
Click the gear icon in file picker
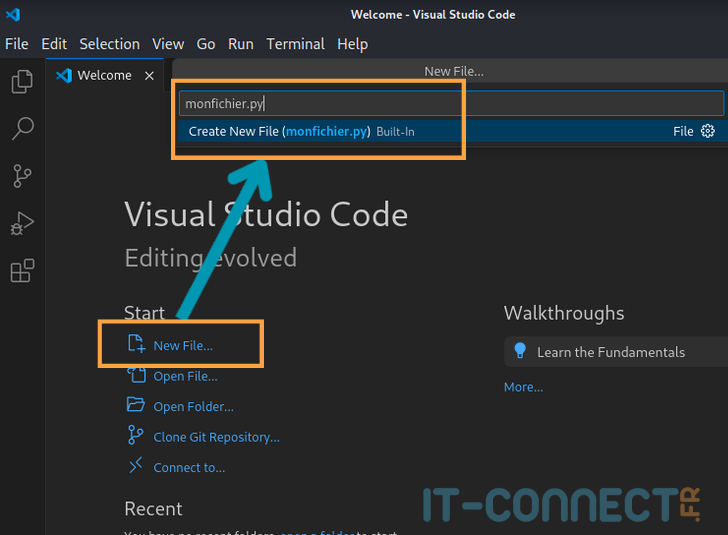(x=708, y=131)
